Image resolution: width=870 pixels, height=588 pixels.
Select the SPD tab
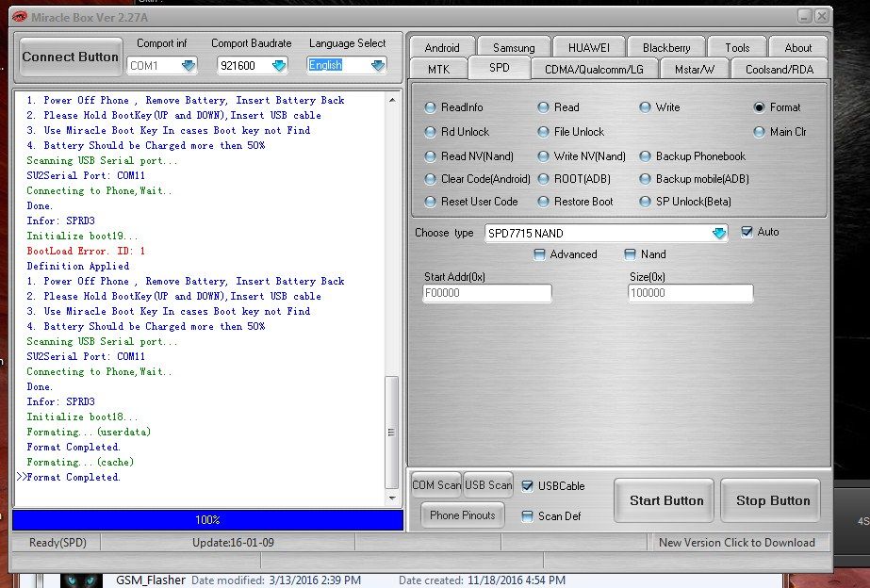[500, 68]
